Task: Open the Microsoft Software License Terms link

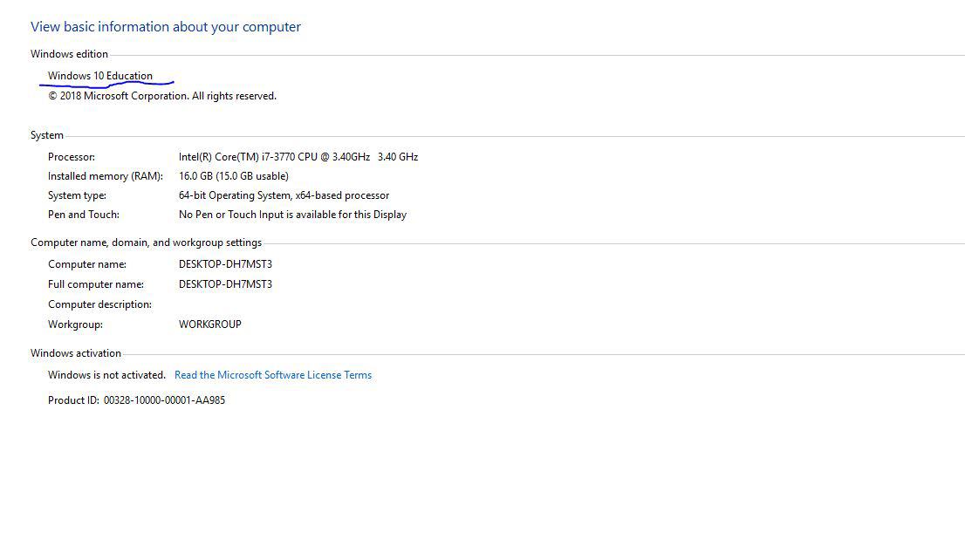Action: point(273,375)
